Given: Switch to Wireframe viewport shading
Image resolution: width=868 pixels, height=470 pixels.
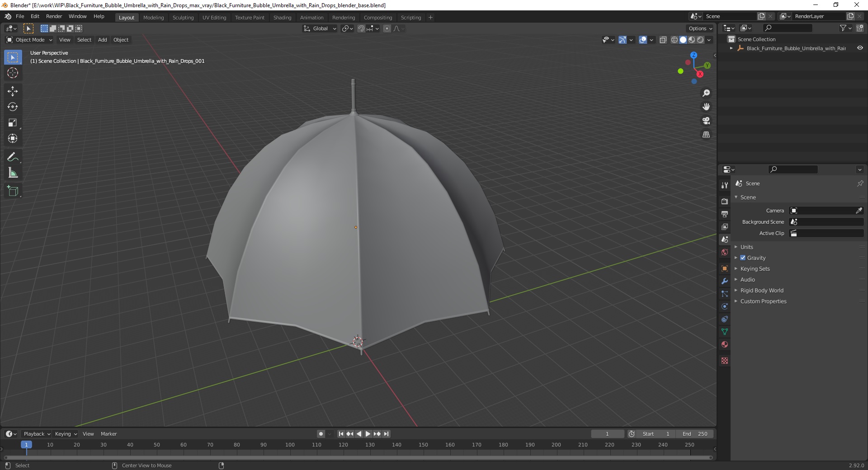Looking at the screenshot, I should click(x=674, y=40).
